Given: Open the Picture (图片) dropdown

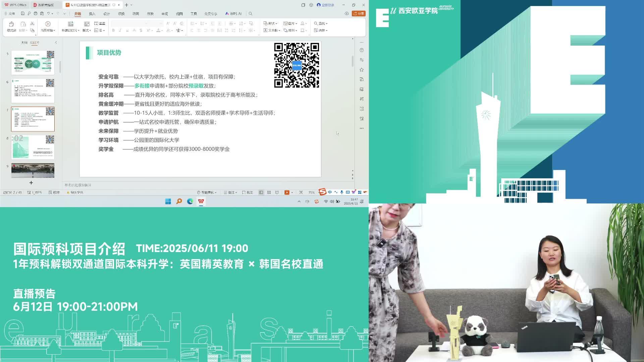Looking at the screenshot, I should pyautogui.click(x=290, y=23).
